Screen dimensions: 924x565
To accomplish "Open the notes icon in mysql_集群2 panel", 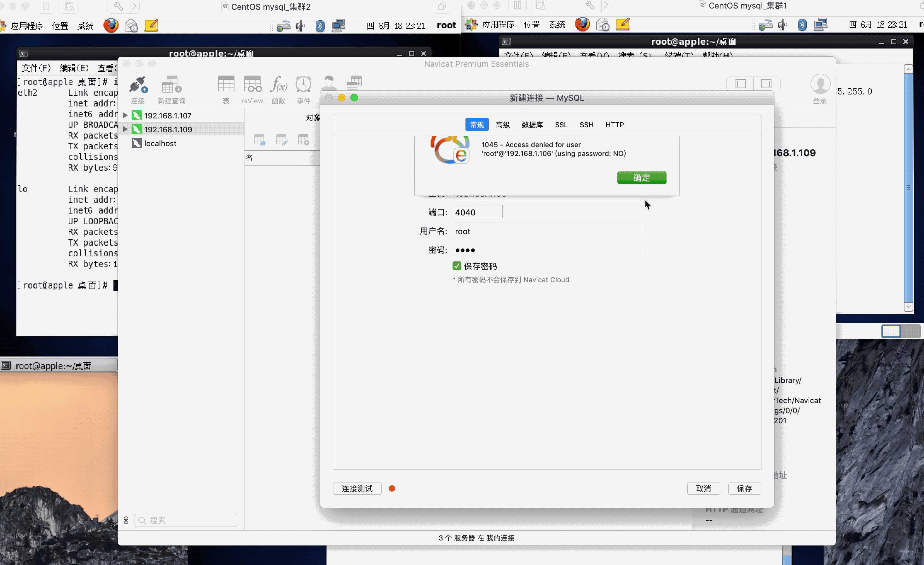I will pos(152,26).
